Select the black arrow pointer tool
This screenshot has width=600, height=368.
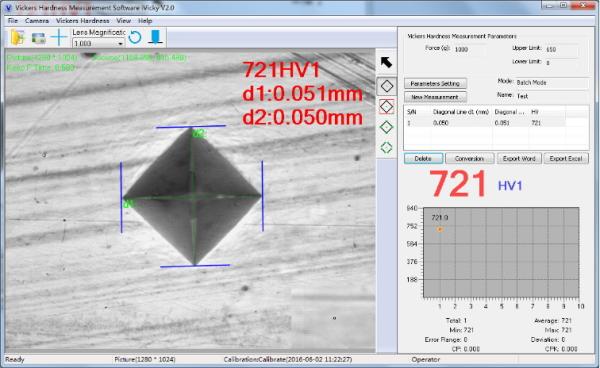click(x=386, y=62)
